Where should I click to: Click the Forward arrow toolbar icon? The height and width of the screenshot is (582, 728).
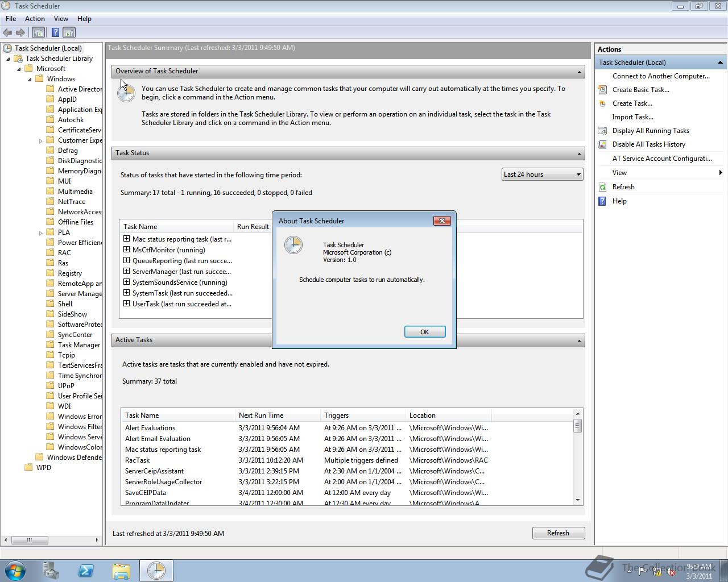click(20, 33)
